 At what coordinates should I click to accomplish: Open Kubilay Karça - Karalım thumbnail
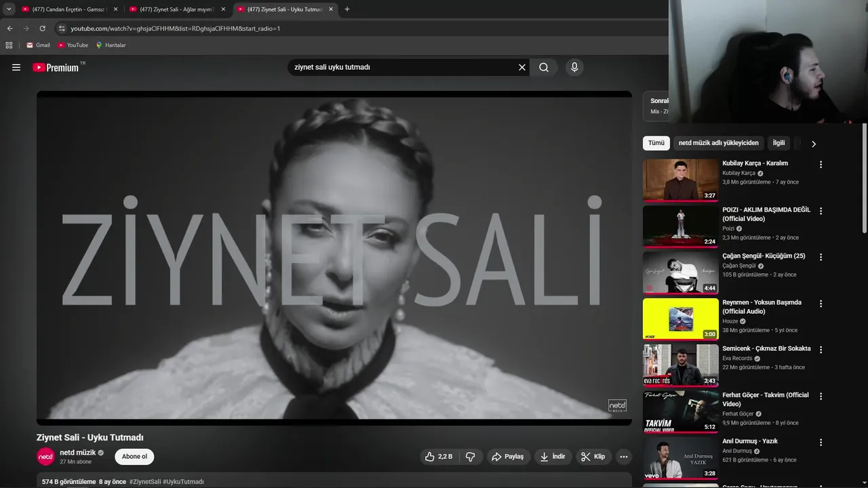(x=680, y=180)
